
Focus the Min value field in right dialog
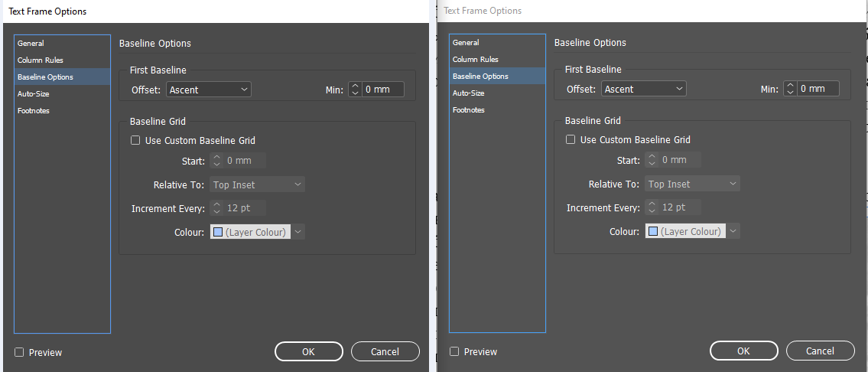click(x=818, y=89)
